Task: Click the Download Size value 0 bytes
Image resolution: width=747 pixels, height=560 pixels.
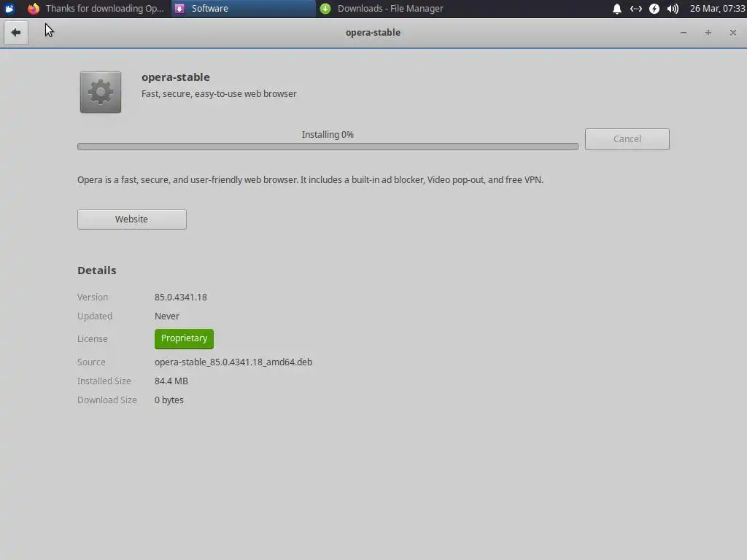Action: tap(169, 400)
